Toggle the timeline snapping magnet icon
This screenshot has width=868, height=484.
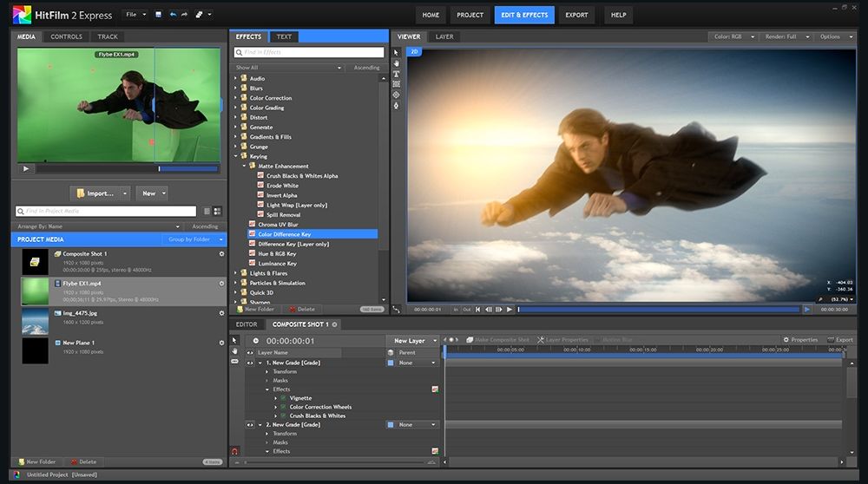(234, 451)
